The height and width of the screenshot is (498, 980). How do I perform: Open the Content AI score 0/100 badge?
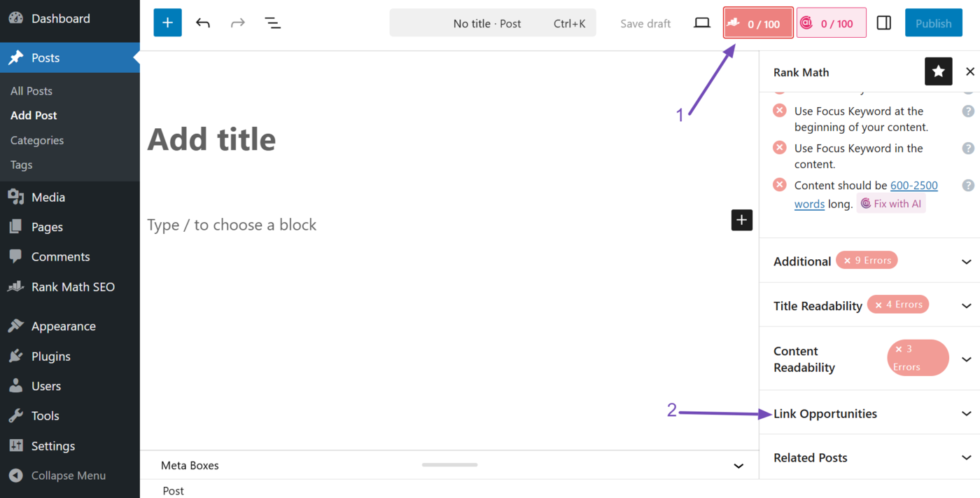point(831,23)
